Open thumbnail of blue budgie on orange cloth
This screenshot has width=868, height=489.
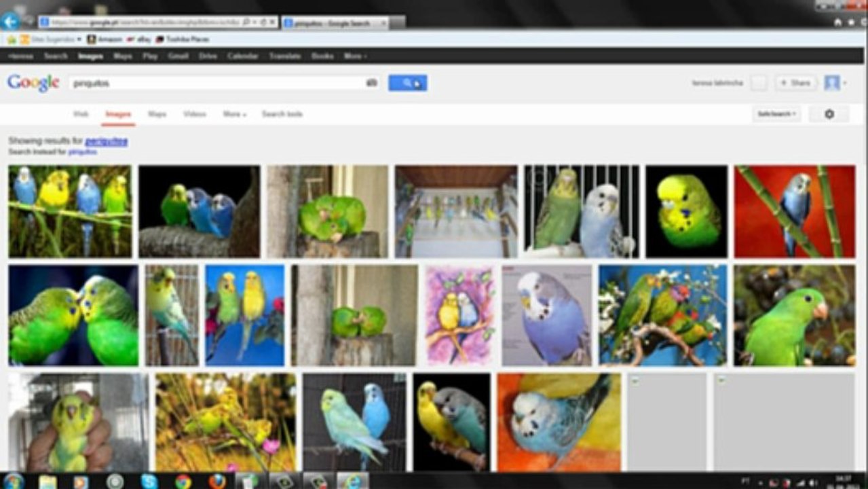coord(559,422)
